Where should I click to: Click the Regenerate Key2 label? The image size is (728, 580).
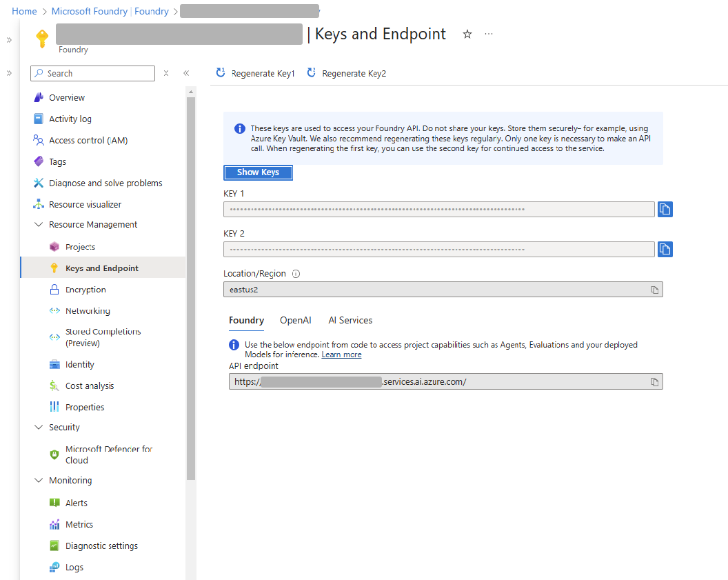354,73
